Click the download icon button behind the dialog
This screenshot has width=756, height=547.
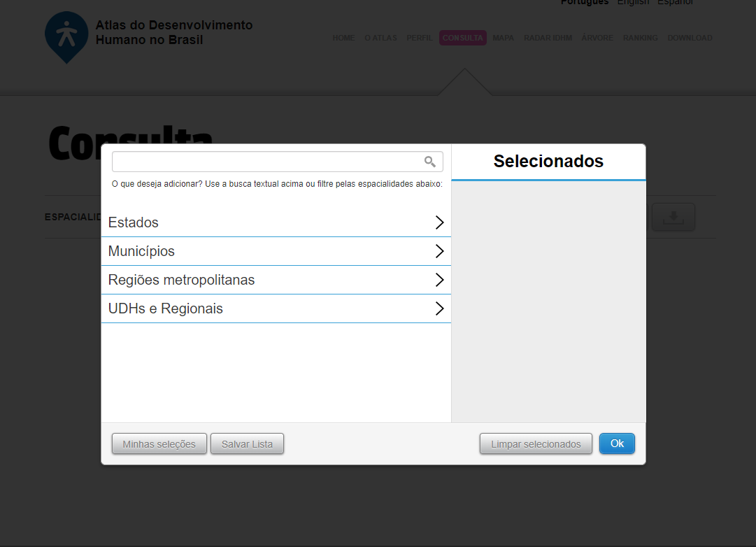click(673, 218)
